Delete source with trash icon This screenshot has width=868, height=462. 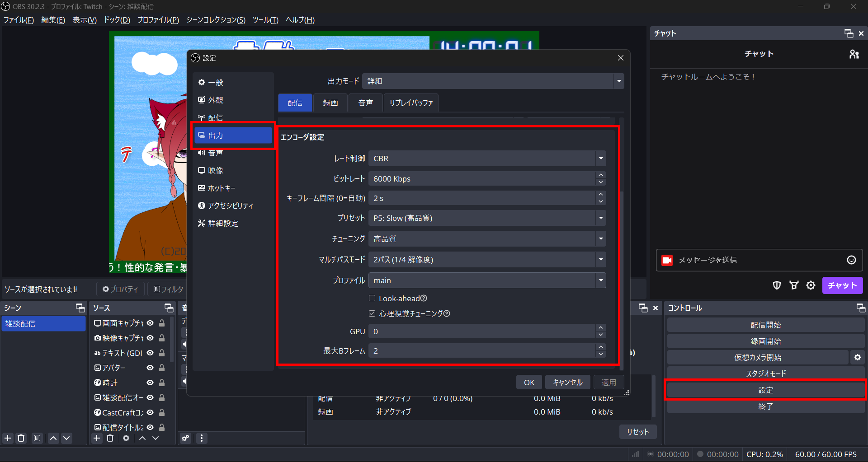tap(110, 438)
